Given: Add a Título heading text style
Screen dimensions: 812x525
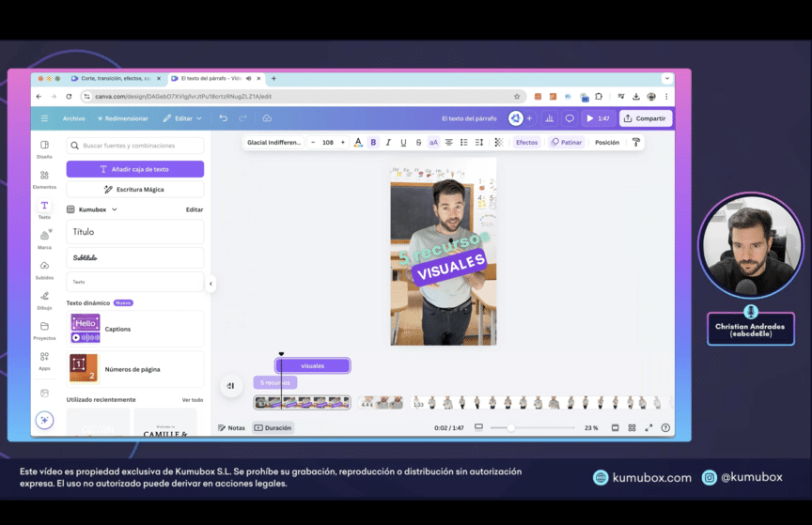Looking at the screenshot, I should click(x=135, y=232).
